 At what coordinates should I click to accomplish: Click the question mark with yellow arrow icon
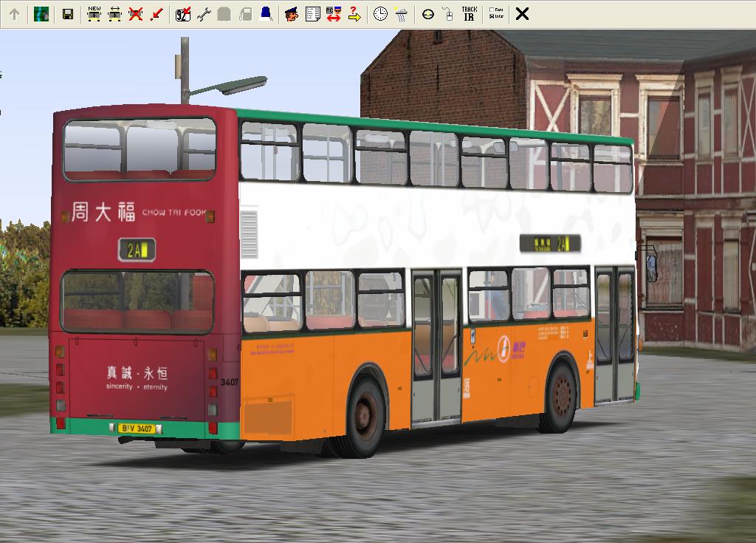point(354,15)
